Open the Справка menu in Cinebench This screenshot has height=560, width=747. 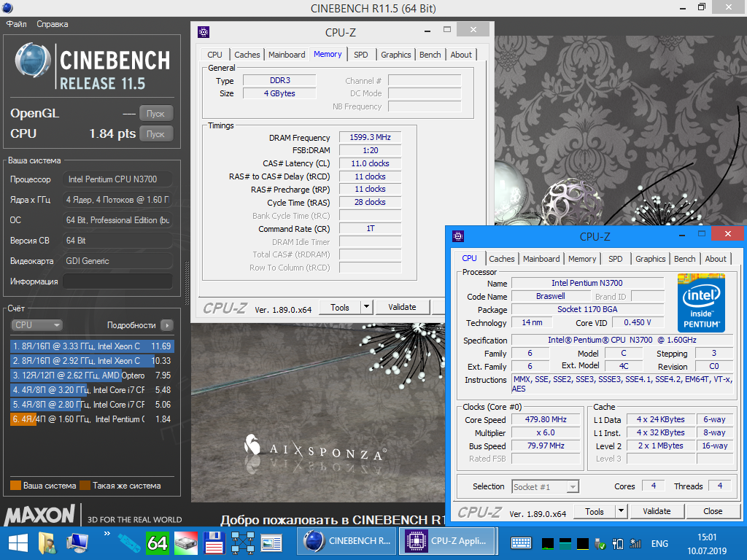[53, 24]
